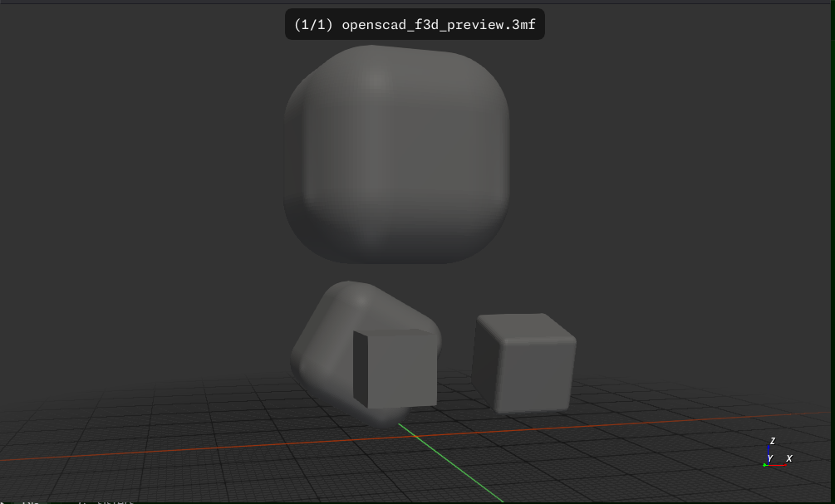Click the origin where red and green lines cross
This screenshot has height=504, width=835.
tap(415, 437)
